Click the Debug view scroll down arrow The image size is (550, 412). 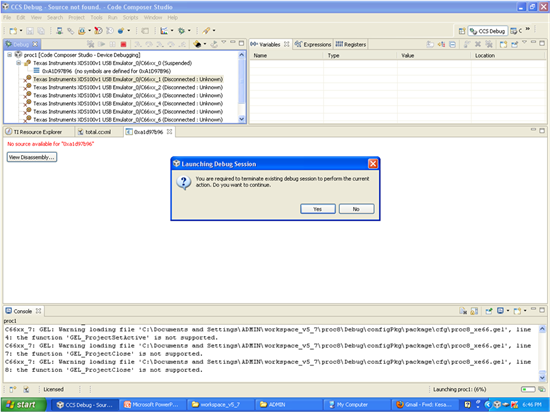click(241, 119)
